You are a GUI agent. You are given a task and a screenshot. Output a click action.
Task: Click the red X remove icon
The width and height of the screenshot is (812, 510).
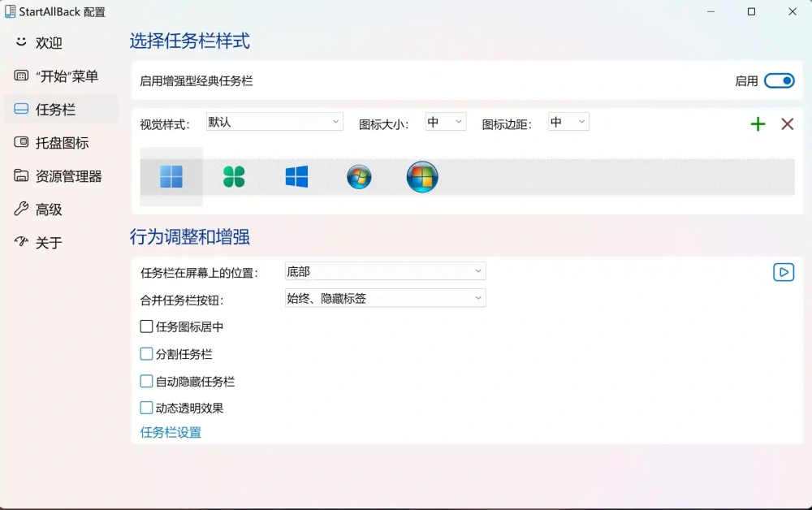[787, 123]
